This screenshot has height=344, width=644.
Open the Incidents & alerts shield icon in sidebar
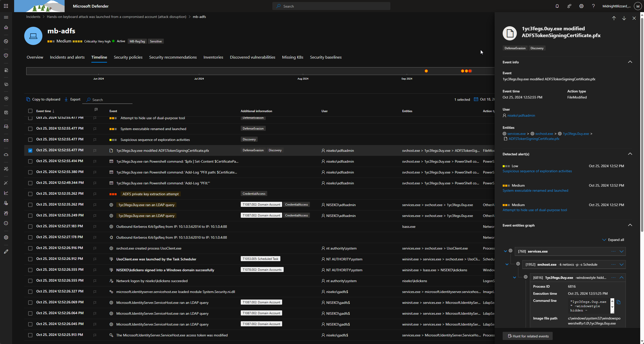coord(6,56)
